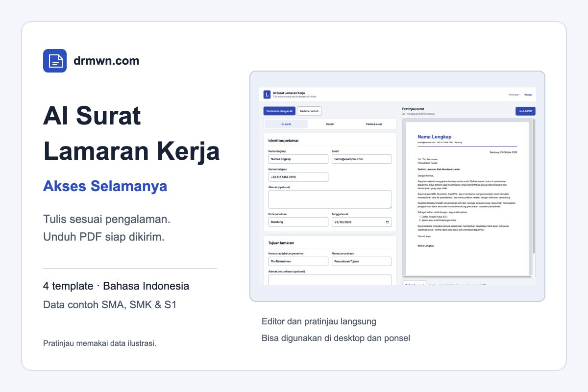
Task: Click the "Tanggal surat" date field
Action: 362,222
